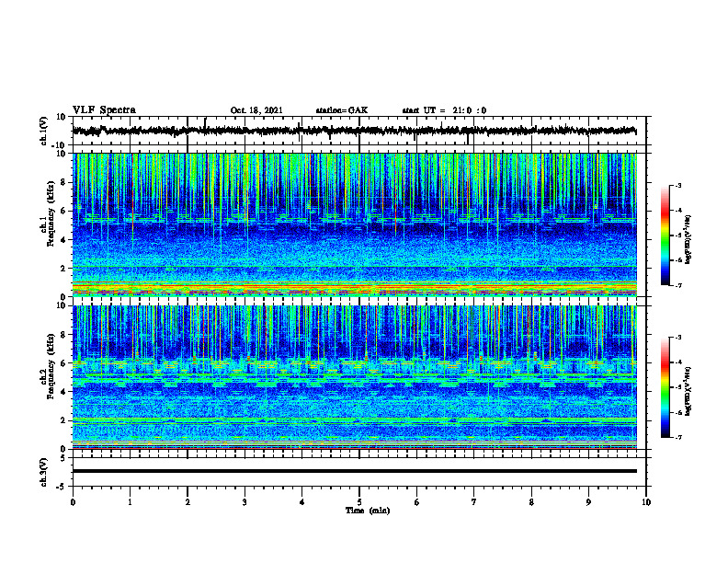Click the "1" tick on the time axis
Screen dimensions: 728x563
(130, 502)
